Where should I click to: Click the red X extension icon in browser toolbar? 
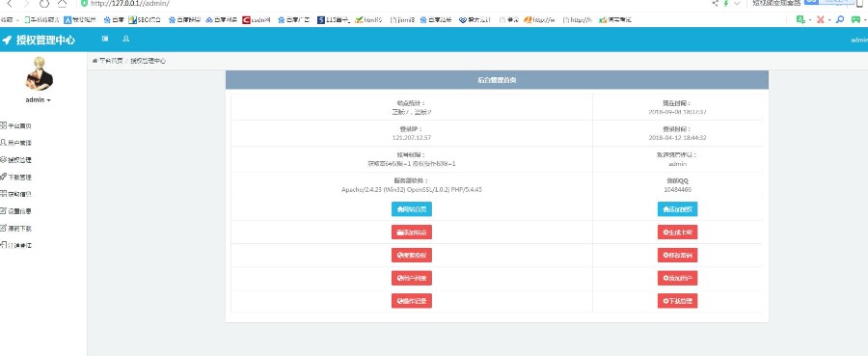pyautogui.click(x=820, y=20)
